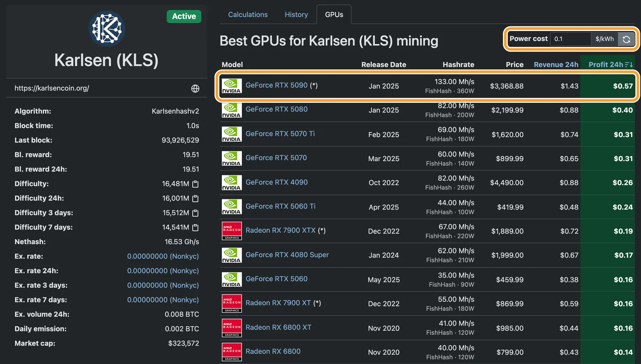Open the Ex. rate 24h Nonkyc link
The height and width of the screenshot is (364, 641).
click(x=163, y=271)
